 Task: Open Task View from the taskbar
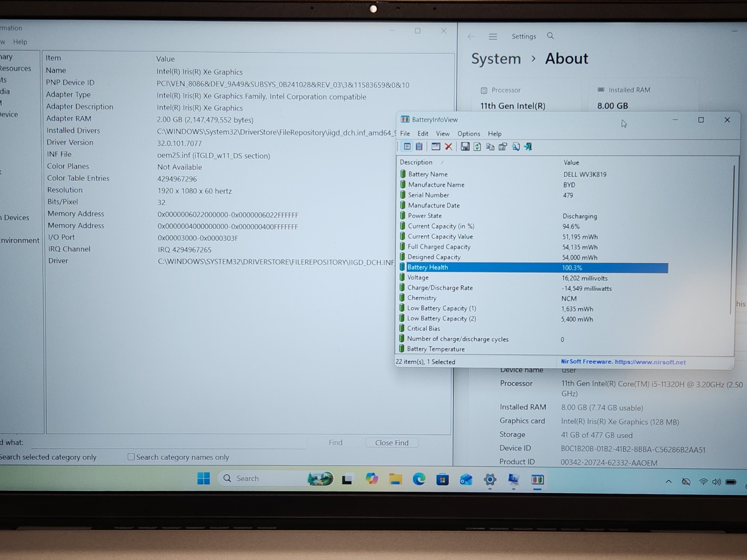347,479
